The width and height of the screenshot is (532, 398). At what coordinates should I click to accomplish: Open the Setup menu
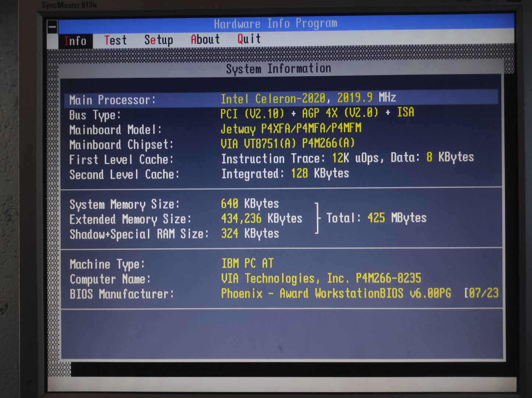(x=159, y=40)
